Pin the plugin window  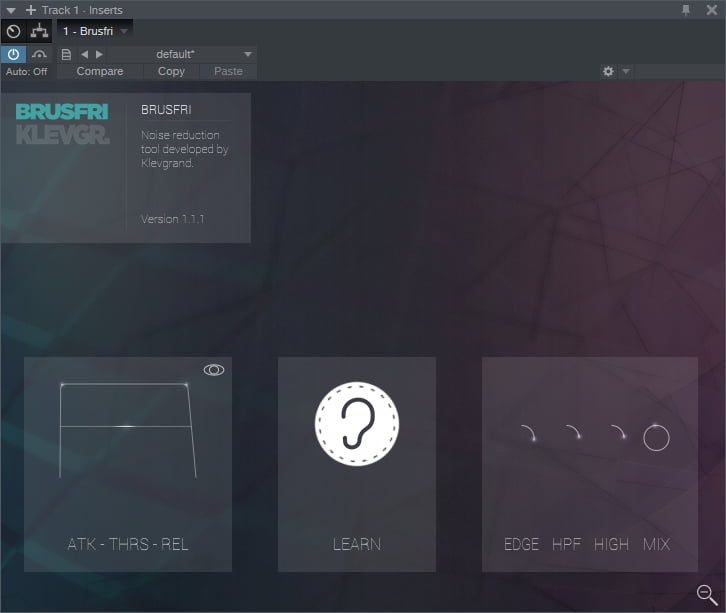(686, 10)
